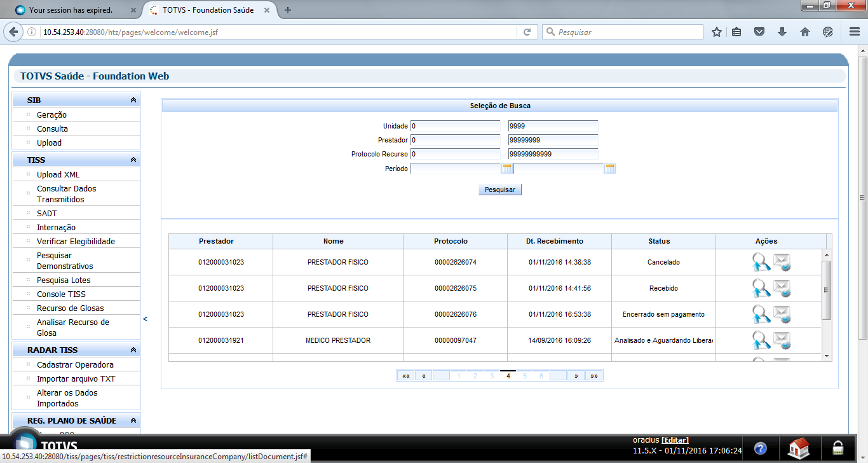Collapse the TISS menu section

(133, 160)
